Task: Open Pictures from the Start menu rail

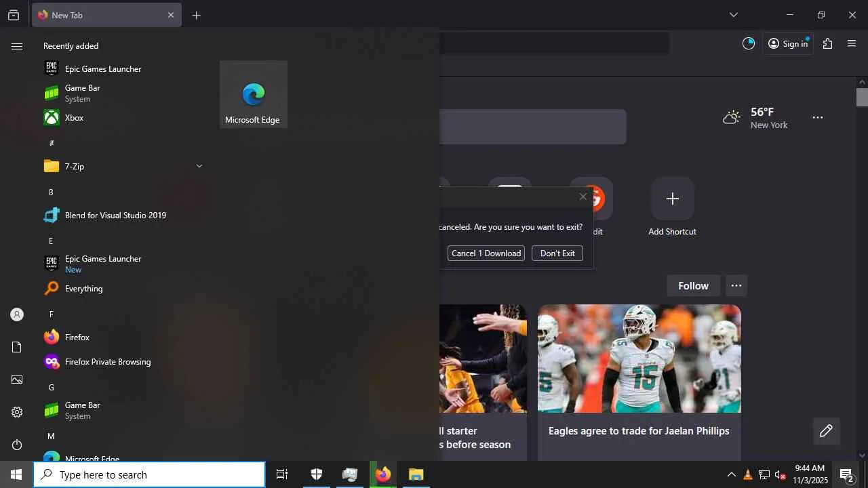Action: point(17,380)
